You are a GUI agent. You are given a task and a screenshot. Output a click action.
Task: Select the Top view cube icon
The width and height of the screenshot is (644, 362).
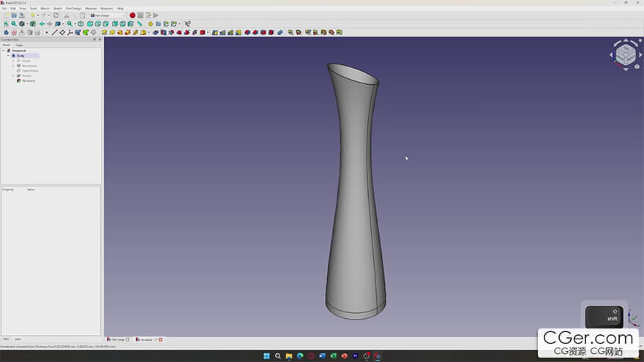click(x=98, y=24)
